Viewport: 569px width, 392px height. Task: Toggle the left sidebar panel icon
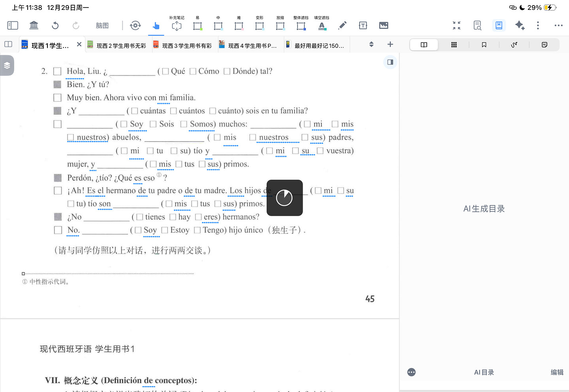click(13, 26)
